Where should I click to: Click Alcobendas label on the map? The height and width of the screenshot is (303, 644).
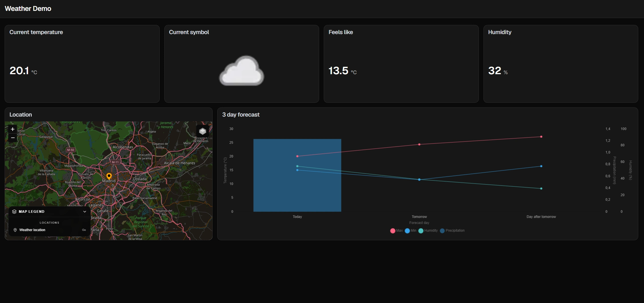pos(123,147)
